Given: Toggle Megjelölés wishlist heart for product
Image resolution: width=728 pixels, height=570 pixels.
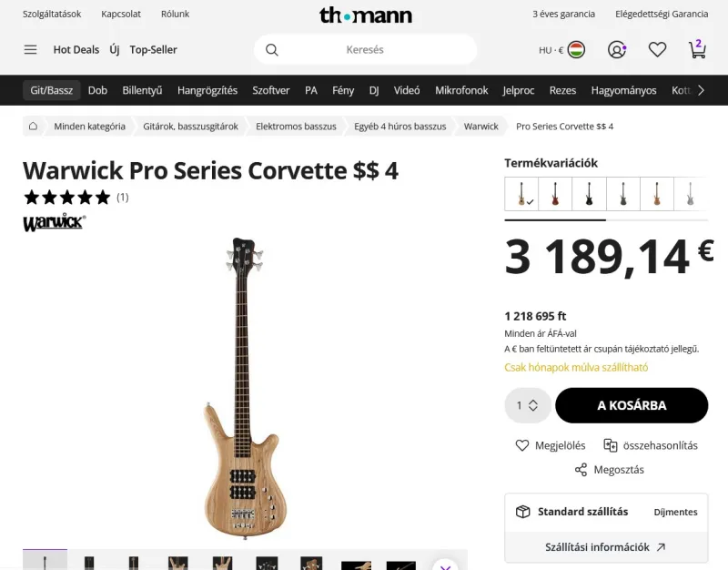Looking at the screenshot, I should [522, 445].
